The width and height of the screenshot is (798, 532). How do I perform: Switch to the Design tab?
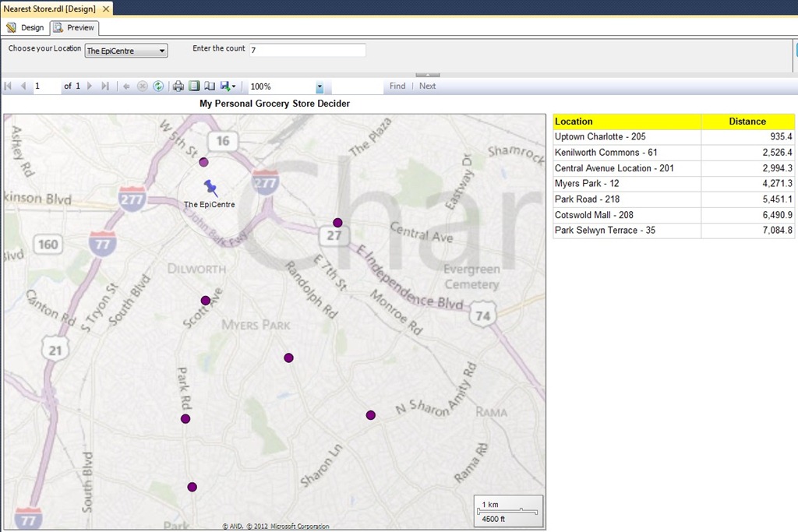[x=25, y=27]
